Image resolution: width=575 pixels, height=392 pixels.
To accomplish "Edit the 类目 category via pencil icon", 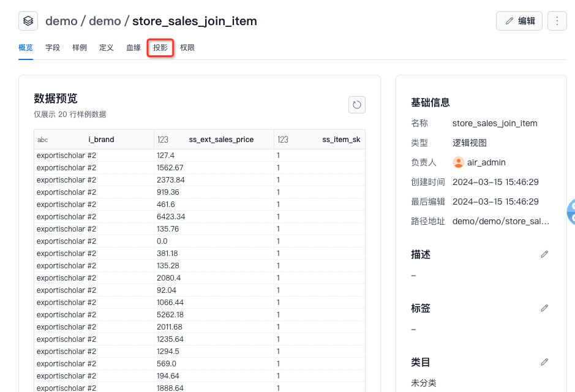I will [x=544, y=362].
